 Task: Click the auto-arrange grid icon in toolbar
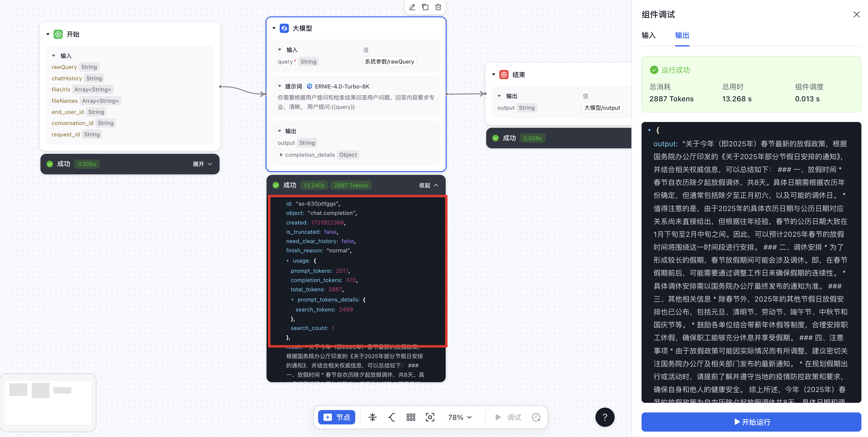(411, 417)
